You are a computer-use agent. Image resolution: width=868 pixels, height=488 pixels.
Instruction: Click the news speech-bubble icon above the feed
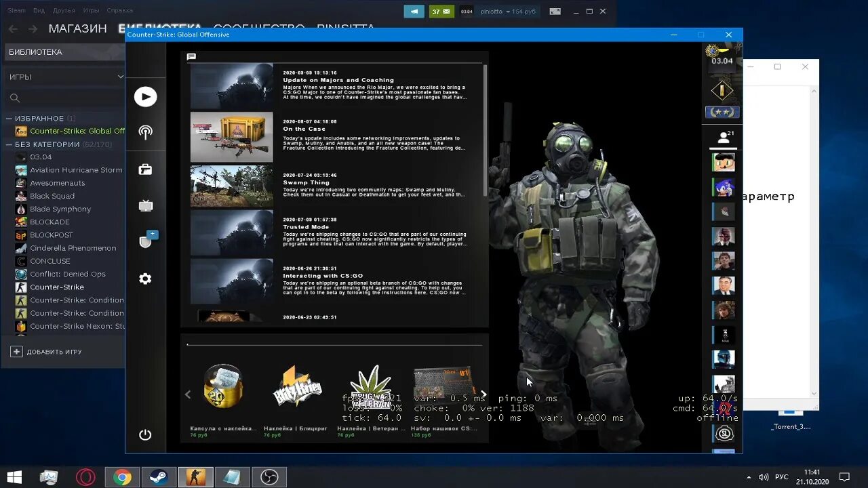click(191, 57)
